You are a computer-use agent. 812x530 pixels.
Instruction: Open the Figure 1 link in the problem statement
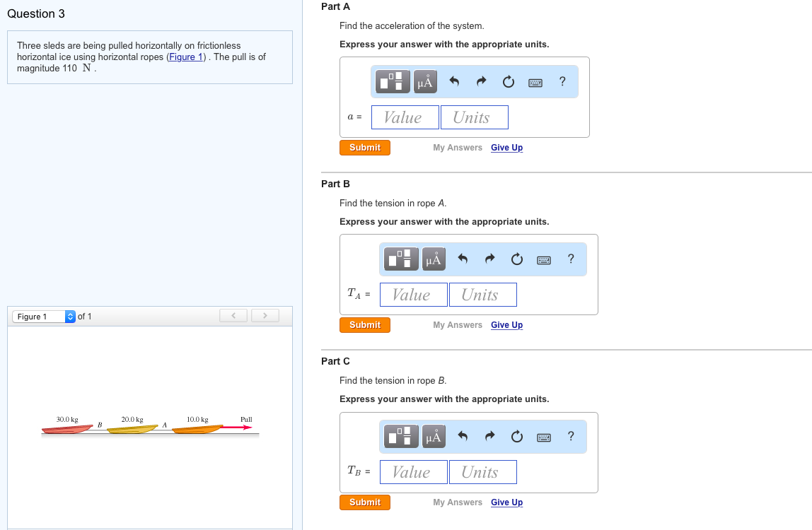(185, 57)
